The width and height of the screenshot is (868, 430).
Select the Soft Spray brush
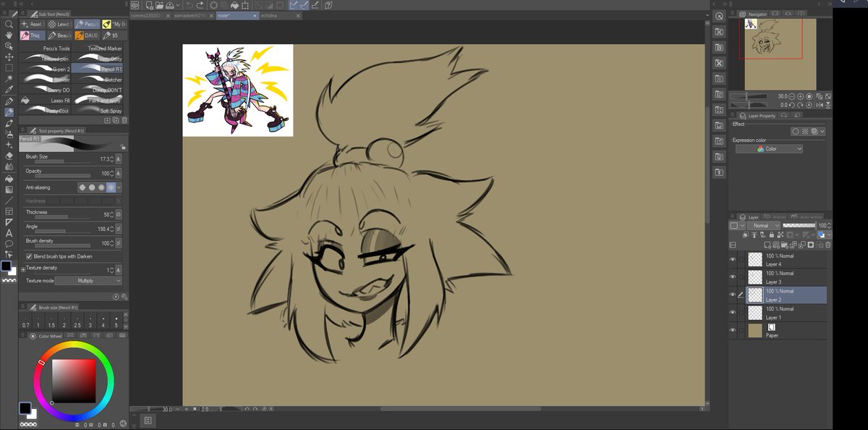point(98,111)
